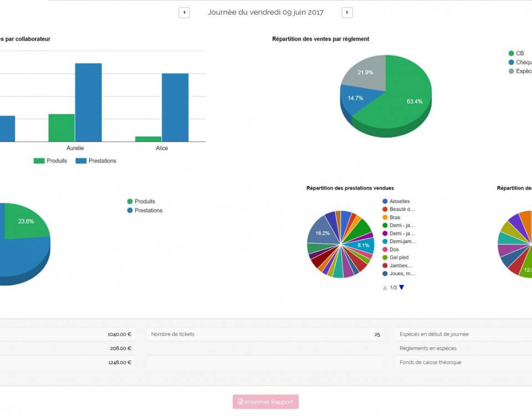Go to the previous day with left arrow
The height and width of the screenshot is (416, 532).
tap(184, 13)
